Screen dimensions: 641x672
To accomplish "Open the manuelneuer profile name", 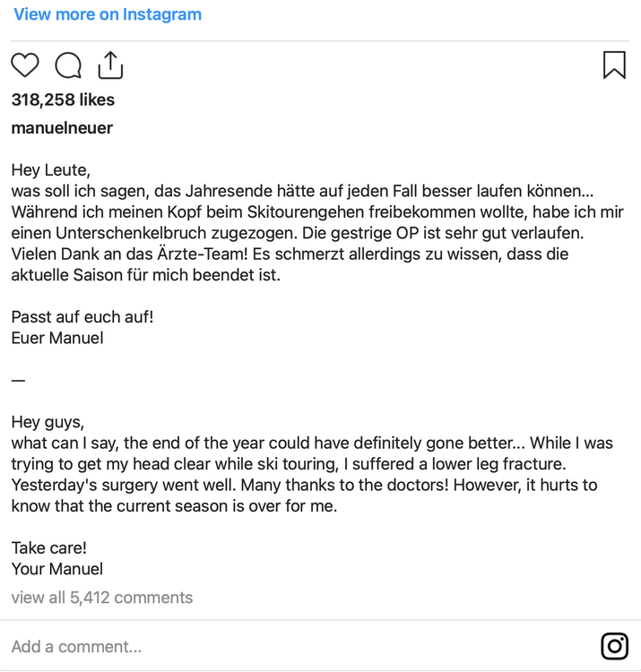I will [62, 128].
